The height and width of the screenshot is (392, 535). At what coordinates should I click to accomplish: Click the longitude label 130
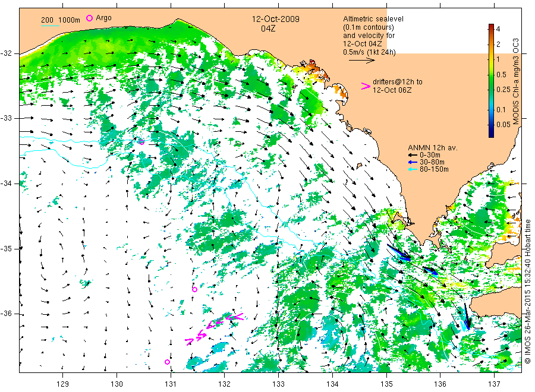(x=117, y=384)
